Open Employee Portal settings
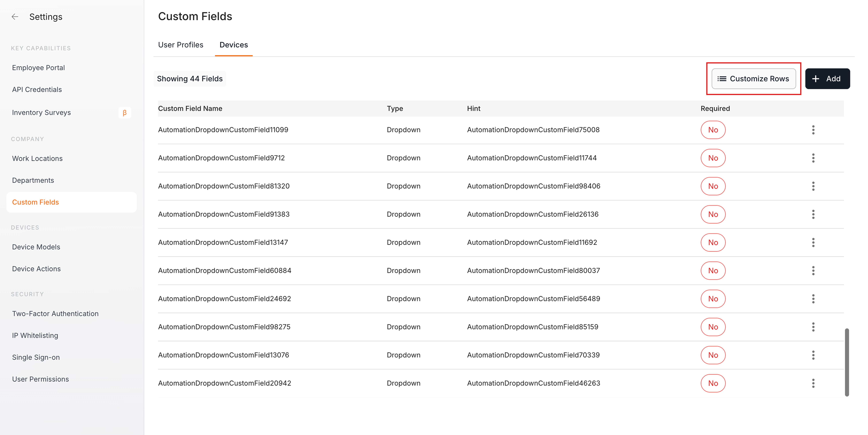868x435 pixels. coord(38,68)
